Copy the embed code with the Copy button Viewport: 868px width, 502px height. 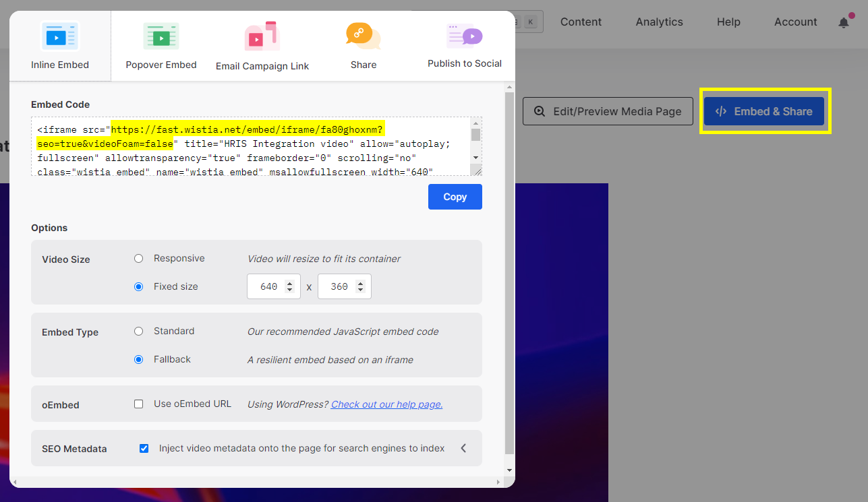(455, 197)
